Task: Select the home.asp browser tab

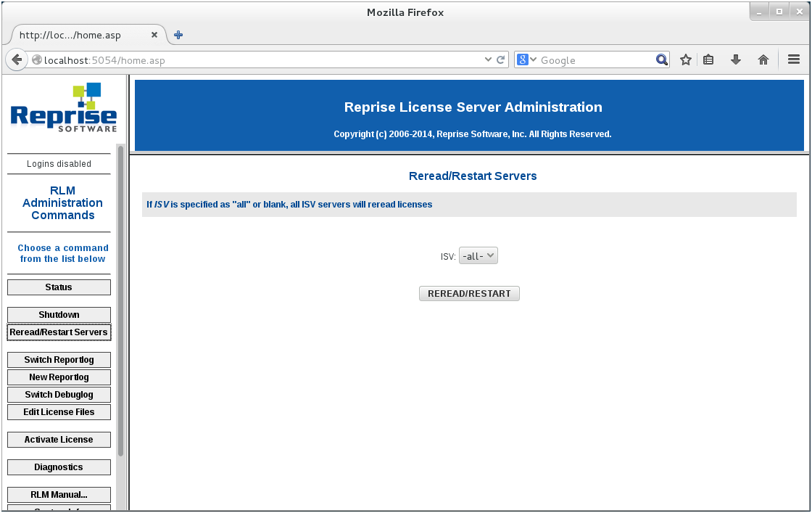Action: pos(88,35)
